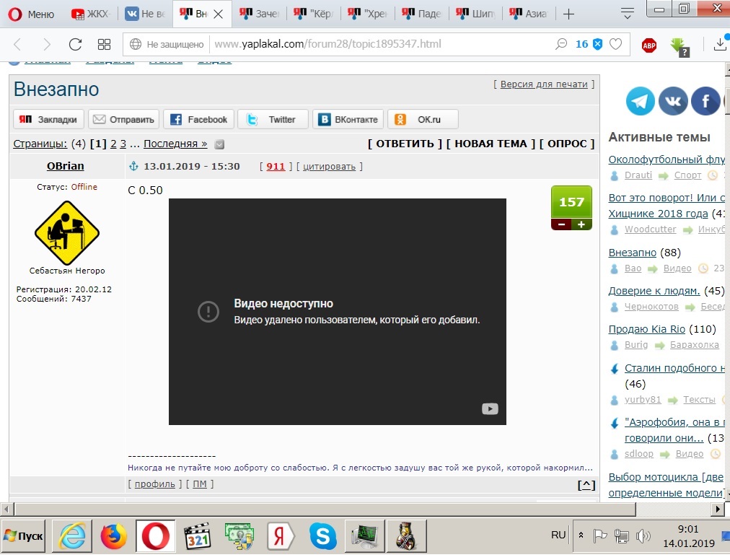Click the НОВАЯ ТЕМА button
This screenshot has width=730, height=560.
coord(491,144)
